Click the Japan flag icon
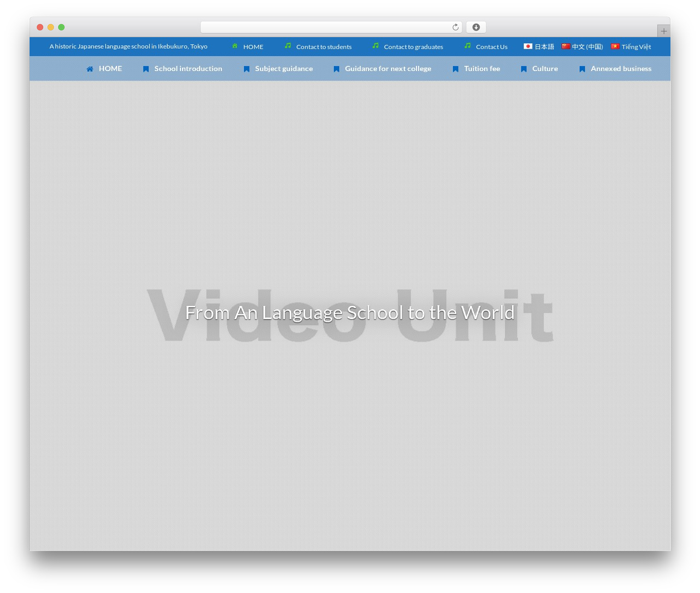The height and width of the screenshot is (593, 700). [528, 46]
